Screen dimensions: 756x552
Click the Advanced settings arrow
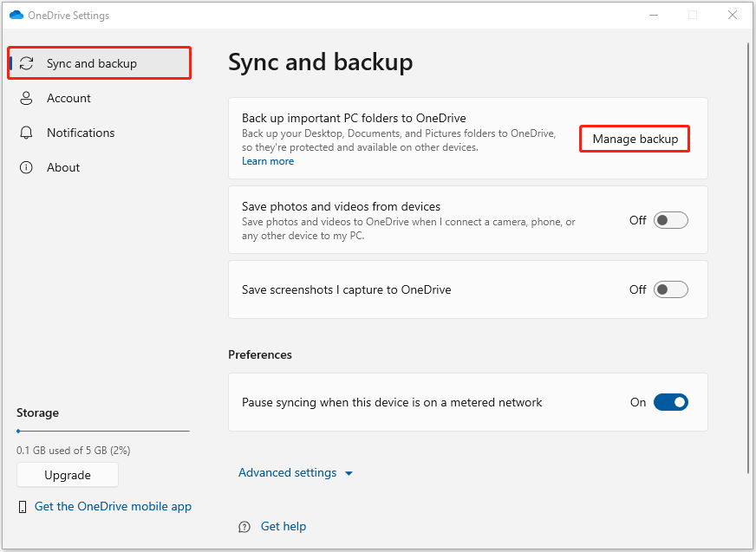(349, 473)
